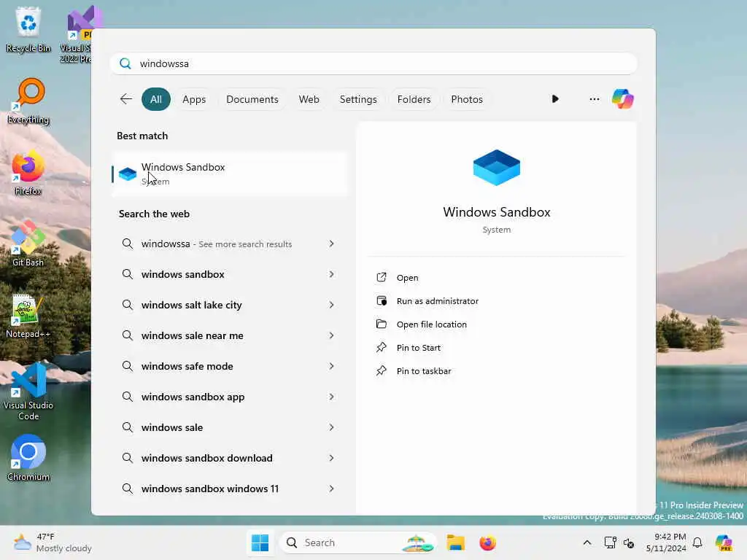
Task: Click the magnifier icon in search field
Action: coord(125,63)
